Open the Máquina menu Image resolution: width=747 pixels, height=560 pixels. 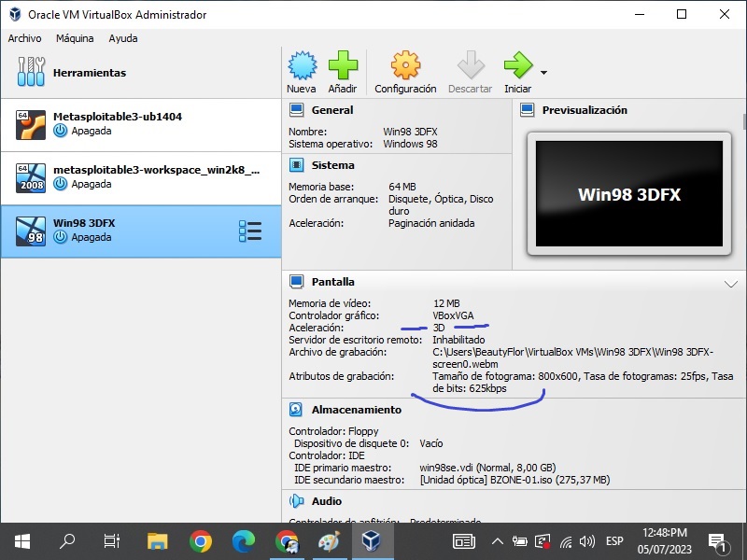tap(75, 38)
